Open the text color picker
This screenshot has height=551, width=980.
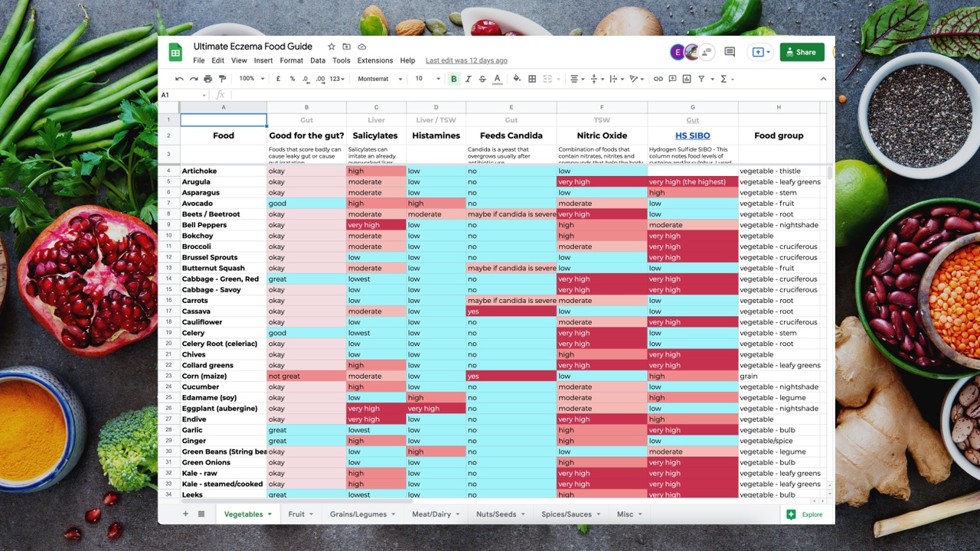coord(497,79)
